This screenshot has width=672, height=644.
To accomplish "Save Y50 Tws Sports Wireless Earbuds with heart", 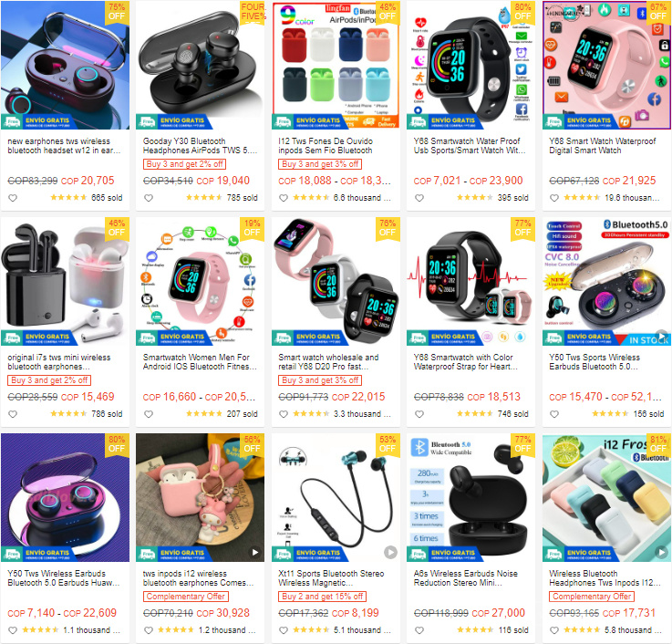I will (554, 414).
